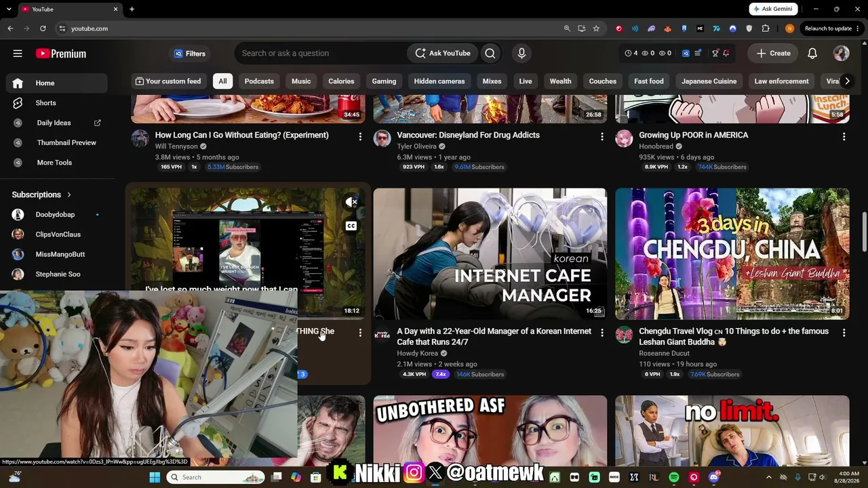Bookmark this tab with the star icon
Viewport: 868px width, 488px height.
(x=596, y=28)
